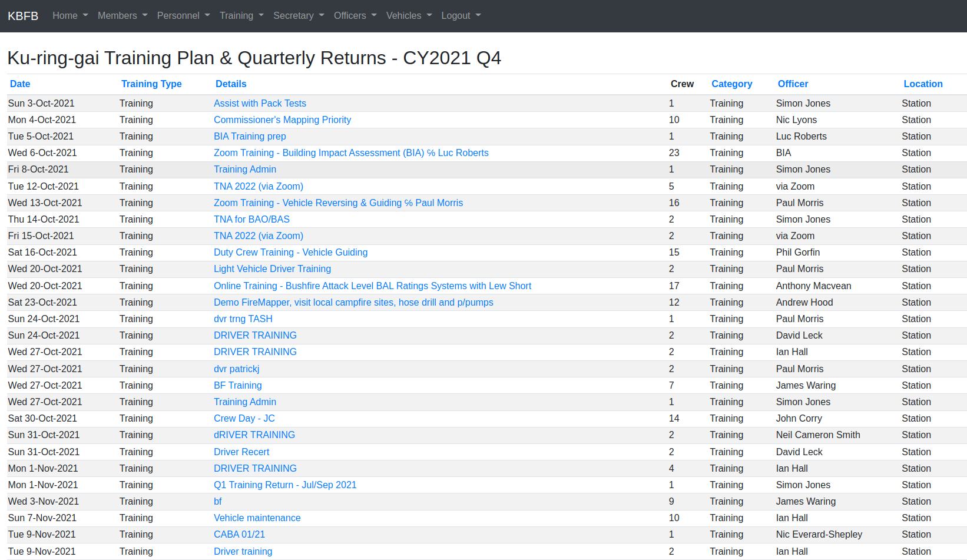Image resolution: width=967 pixels, height=560 pixels.
Task: Click officer name Nic Lyons
Action: point(796,120)
